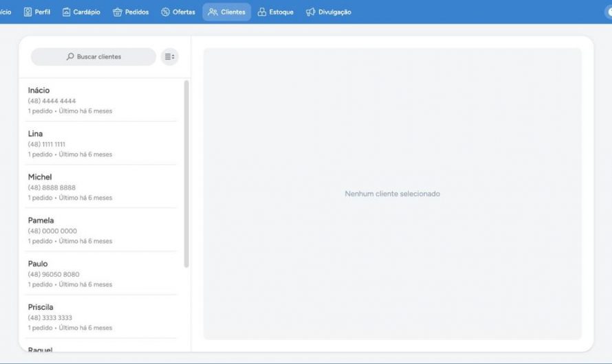This screenshot has height=364, width=612.
Task: Open the Estoque tab
Action: 276,12
